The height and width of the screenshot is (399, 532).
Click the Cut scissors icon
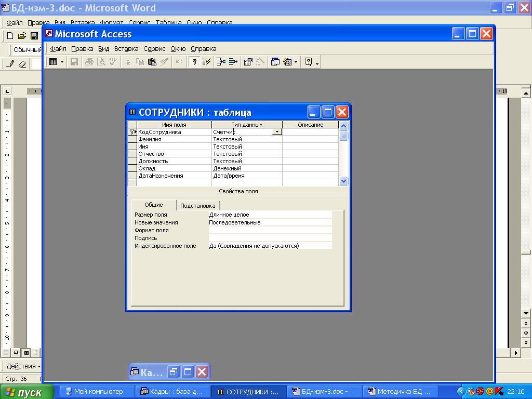click(128, 62)
